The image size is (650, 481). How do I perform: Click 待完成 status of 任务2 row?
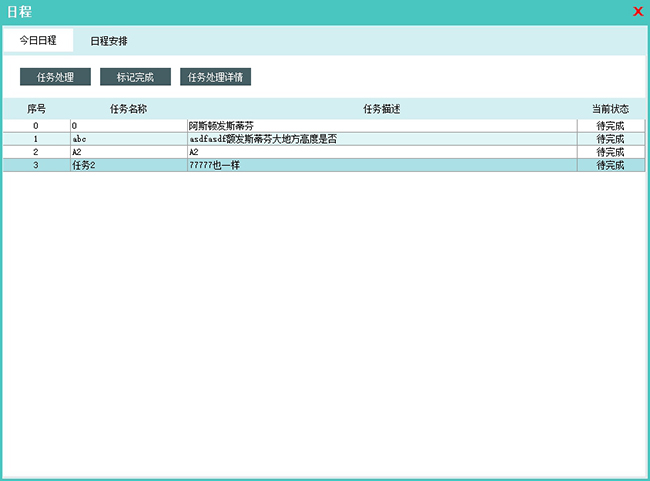pyautogui.click(x=610, y=165)
